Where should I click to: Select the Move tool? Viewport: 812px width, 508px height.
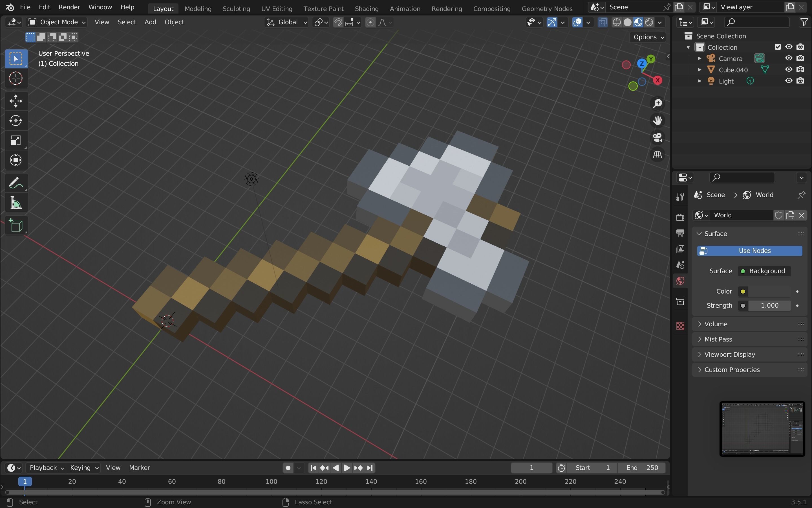pos(16,101)
